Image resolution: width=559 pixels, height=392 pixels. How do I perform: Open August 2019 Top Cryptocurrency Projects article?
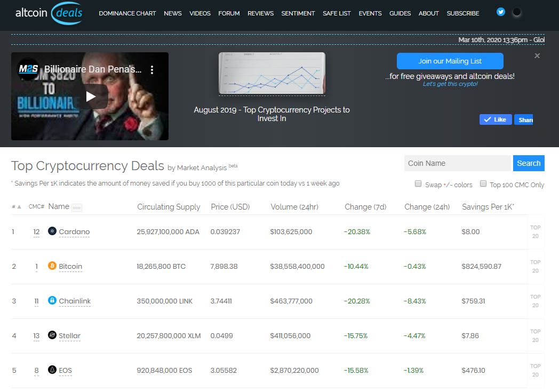271,114
